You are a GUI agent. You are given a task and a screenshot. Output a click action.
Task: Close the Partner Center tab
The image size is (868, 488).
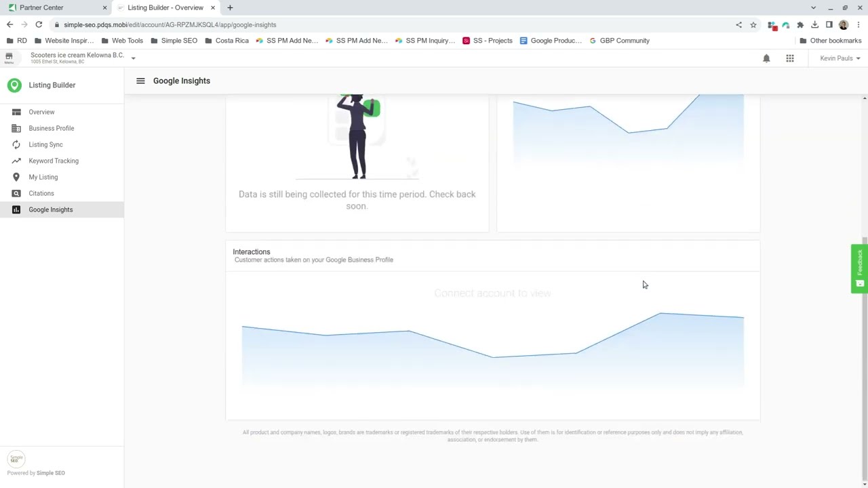tap(104, 7)
